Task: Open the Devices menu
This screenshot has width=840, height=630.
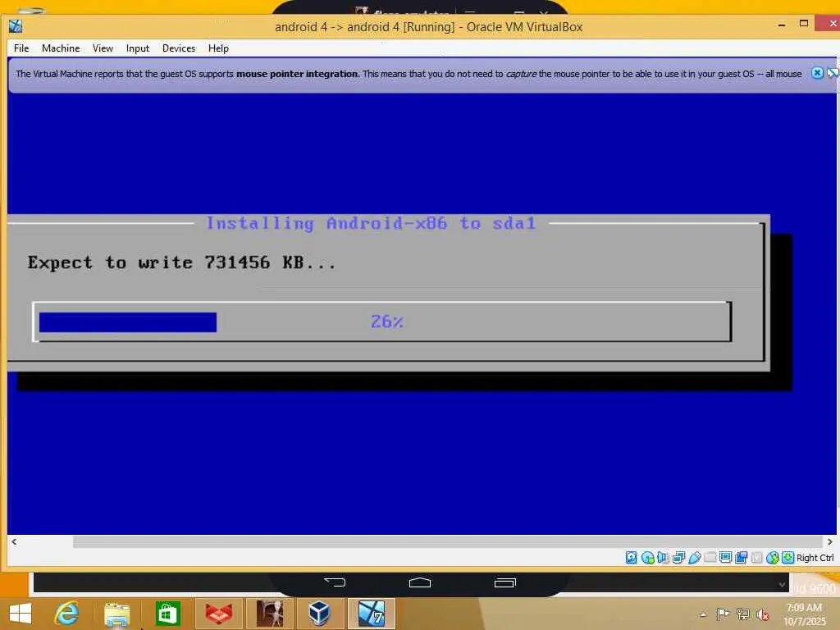Action: pyautogui.click(x=178, y=48)
